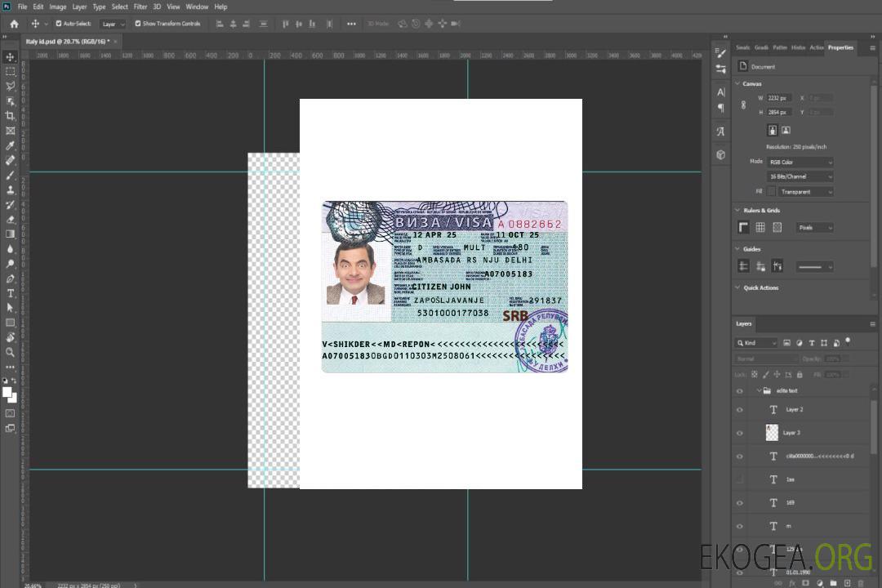Select the Pen tool
Image resolution: width=882 pixels, height=588 pixels.
coord(10,278)
